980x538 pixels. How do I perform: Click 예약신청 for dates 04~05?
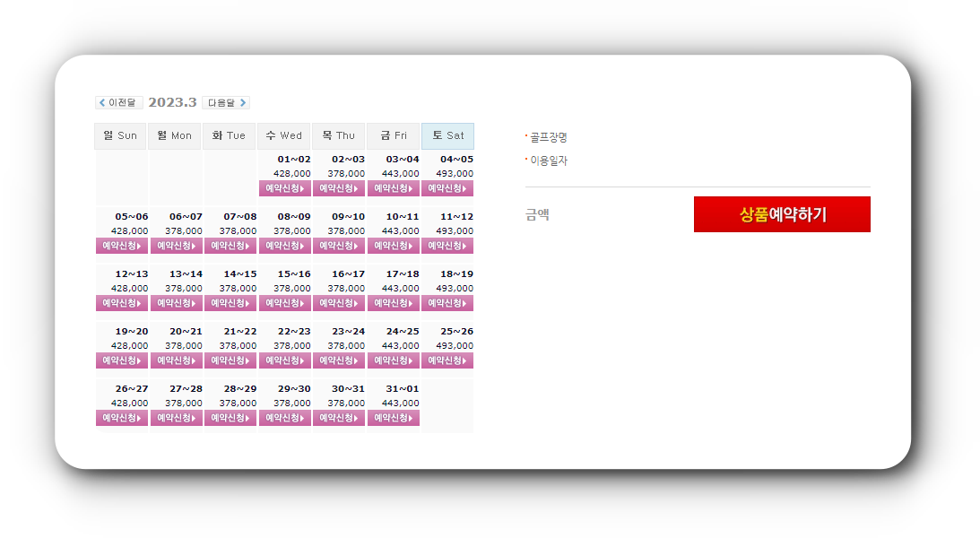pyautogui.click(x=447, y=188)
